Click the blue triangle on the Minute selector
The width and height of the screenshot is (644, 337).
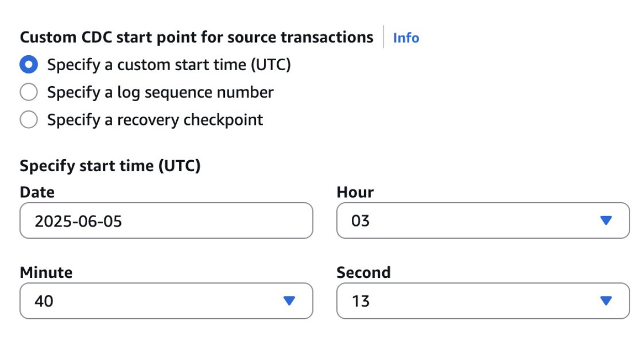pyautogui.click(x=289, y=301)
